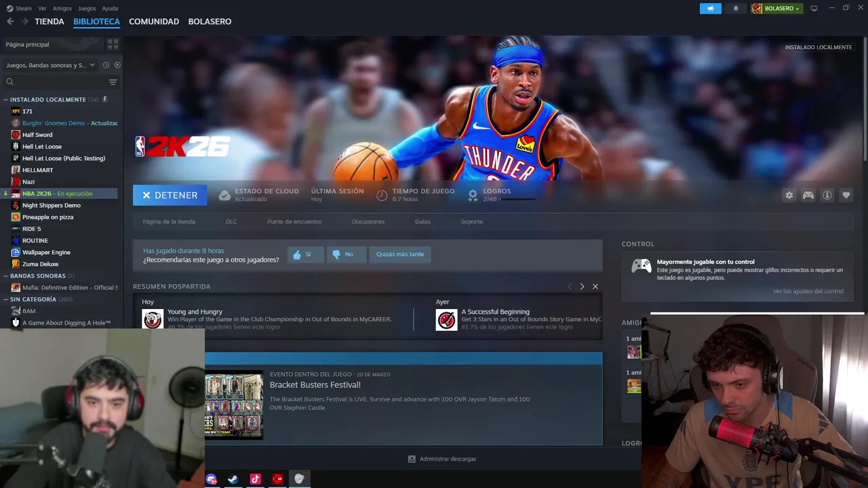The height and width of the screenshot is (488, 868).
Task: Open advanced library filter options icon
Action: click(113, 82)
